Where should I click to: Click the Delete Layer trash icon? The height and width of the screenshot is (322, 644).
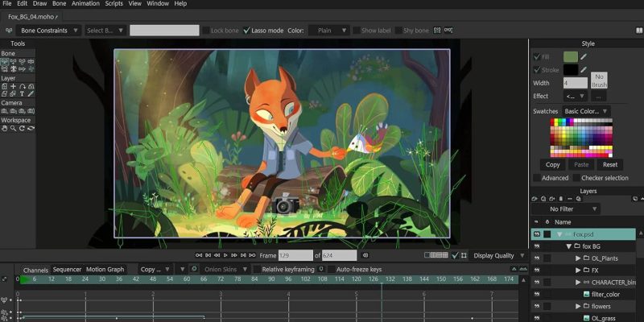(x=561, y=199)
